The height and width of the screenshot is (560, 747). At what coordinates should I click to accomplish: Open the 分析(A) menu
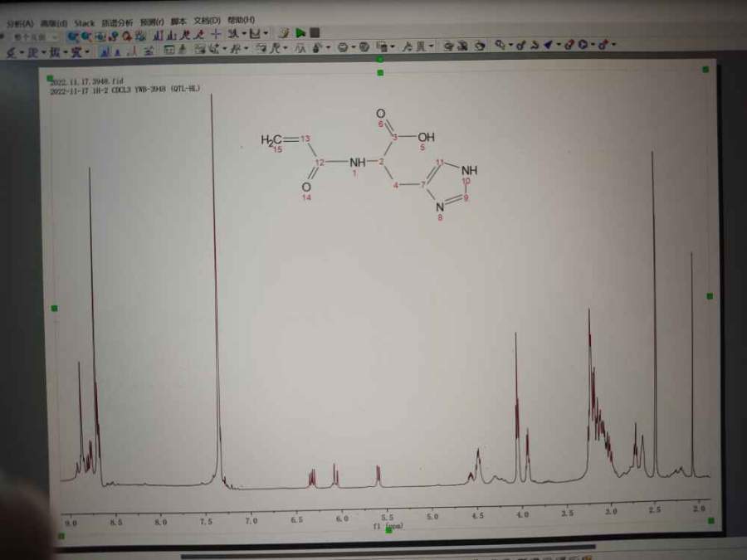[x=20, y=22]
